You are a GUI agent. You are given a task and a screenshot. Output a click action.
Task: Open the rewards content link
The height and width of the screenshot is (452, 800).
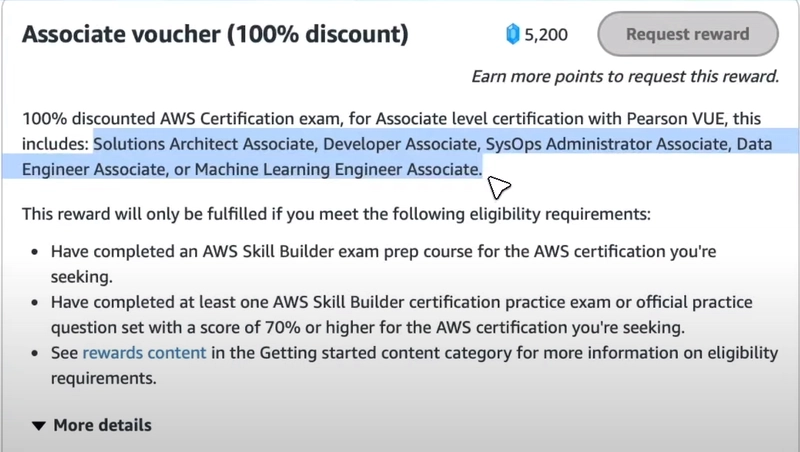click(144, 352)
